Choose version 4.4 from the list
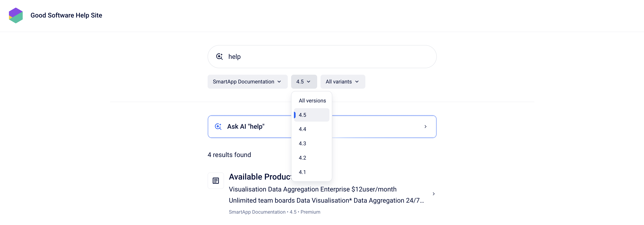This screenshot has height=225, width=644. click(312, 129)
